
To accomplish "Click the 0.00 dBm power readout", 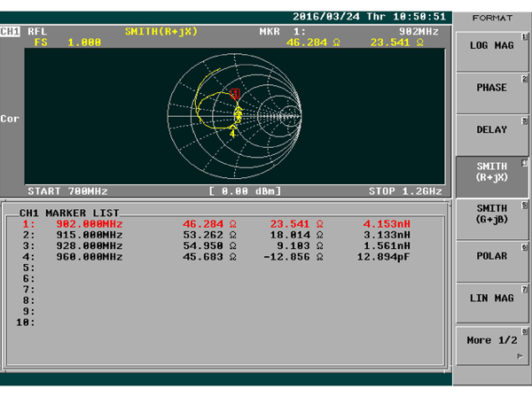I will [x=245, y=191].
